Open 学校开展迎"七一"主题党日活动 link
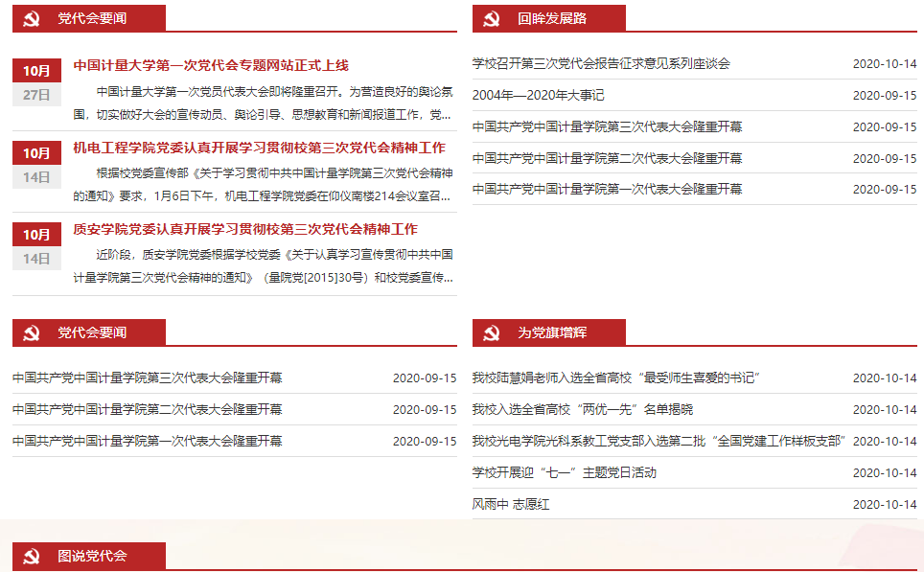Image resolution: width=924 pixels, height=572 pixels. (564, 473)
